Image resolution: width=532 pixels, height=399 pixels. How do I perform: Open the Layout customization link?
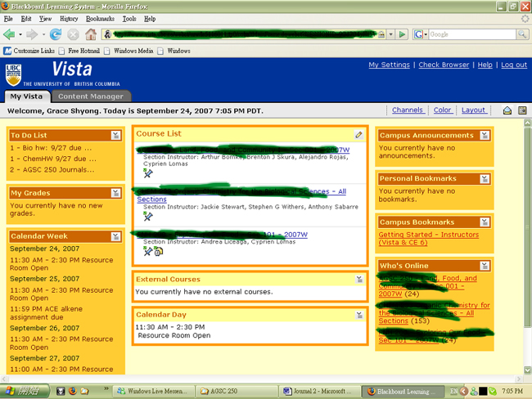473,110
